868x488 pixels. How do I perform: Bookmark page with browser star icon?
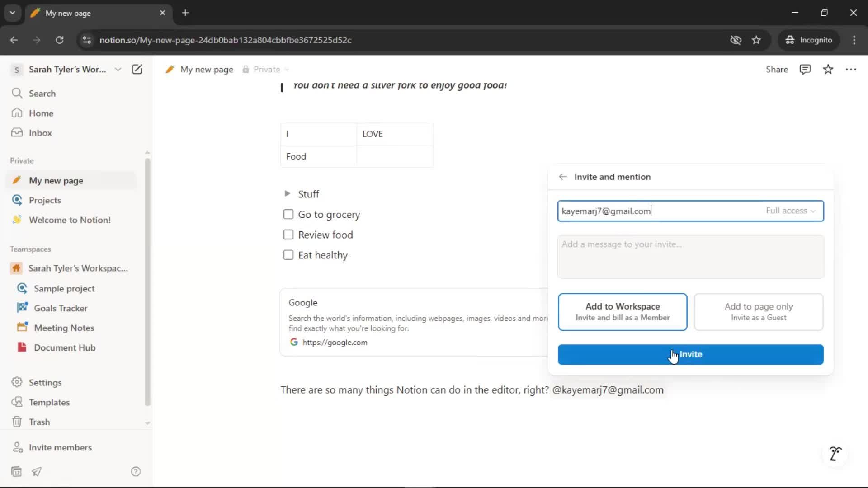(x=756, y=40)
